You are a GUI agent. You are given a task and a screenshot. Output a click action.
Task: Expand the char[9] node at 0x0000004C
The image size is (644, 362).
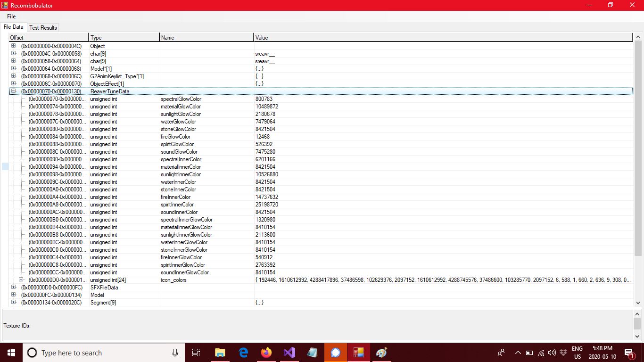pyautogui.click(x=14, y=53)
